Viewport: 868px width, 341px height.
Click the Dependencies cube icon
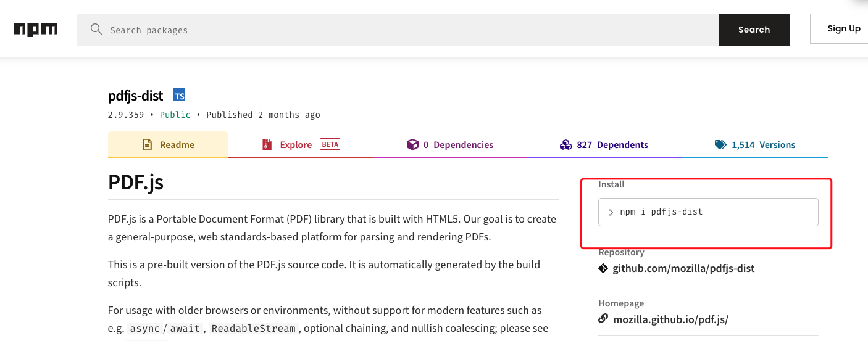(412, 145)
